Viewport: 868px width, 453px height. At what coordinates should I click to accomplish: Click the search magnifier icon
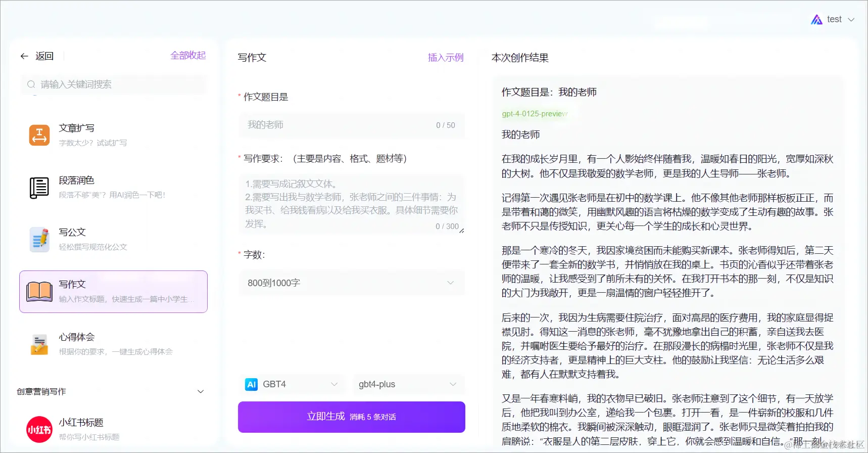click(31, 84)
